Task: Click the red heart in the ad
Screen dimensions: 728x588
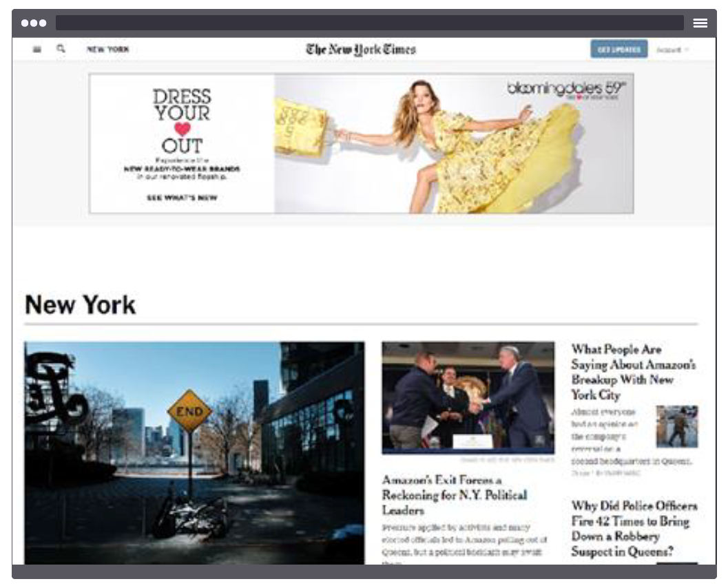Action: pos(182,129)
